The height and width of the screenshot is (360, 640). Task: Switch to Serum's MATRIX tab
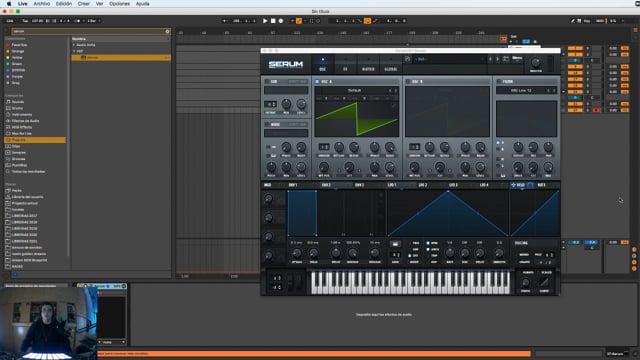coord(368,64)
